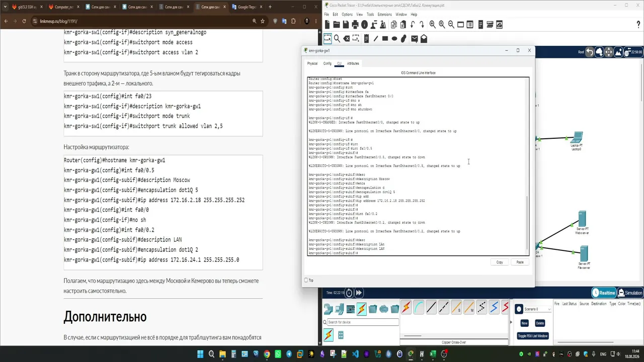Set tiled background image in workspace bar
Viewport: 644px width, 362px height.
point(618,52)
